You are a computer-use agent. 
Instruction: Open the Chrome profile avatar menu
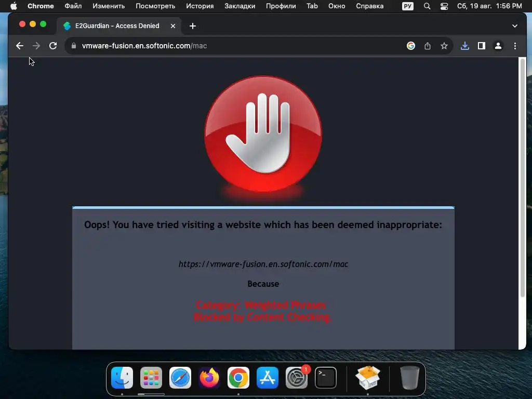tap(498, 46)
